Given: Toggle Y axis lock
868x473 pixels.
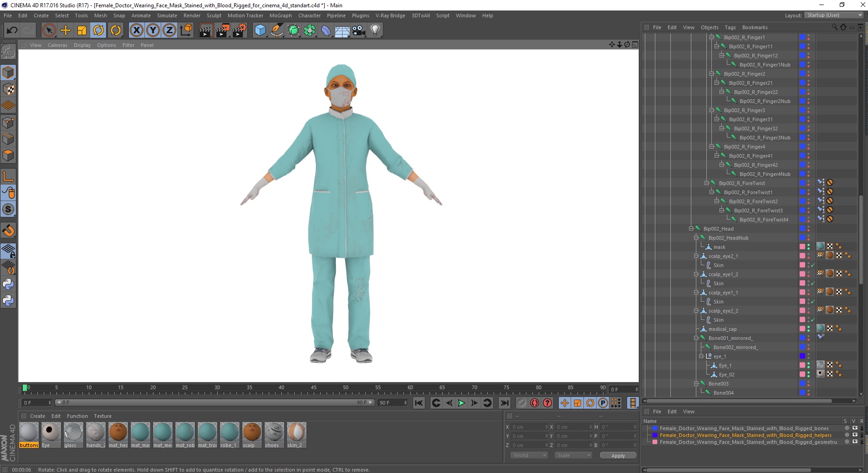Looking at the screenshot, I should 153,31.
